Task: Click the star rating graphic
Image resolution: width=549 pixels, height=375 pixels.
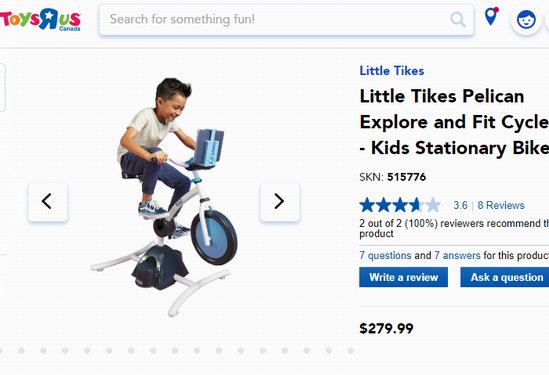Action: click(400, 205)
